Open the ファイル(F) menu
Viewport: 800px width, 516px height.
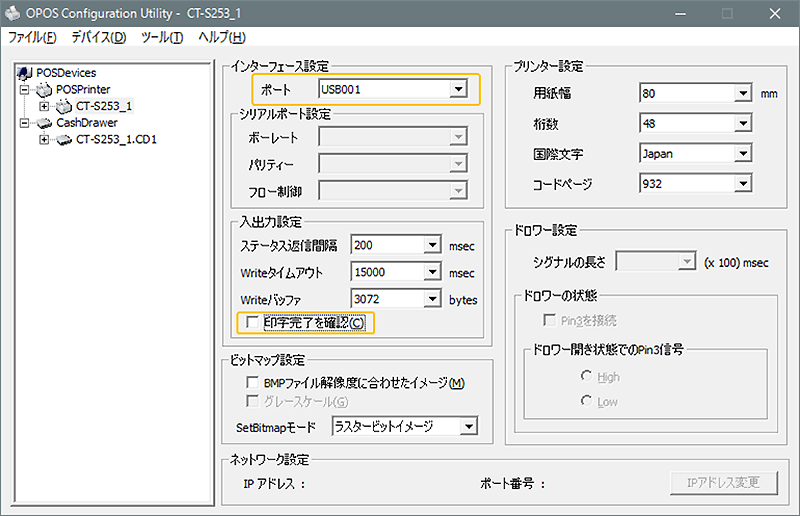coord(32,37)
